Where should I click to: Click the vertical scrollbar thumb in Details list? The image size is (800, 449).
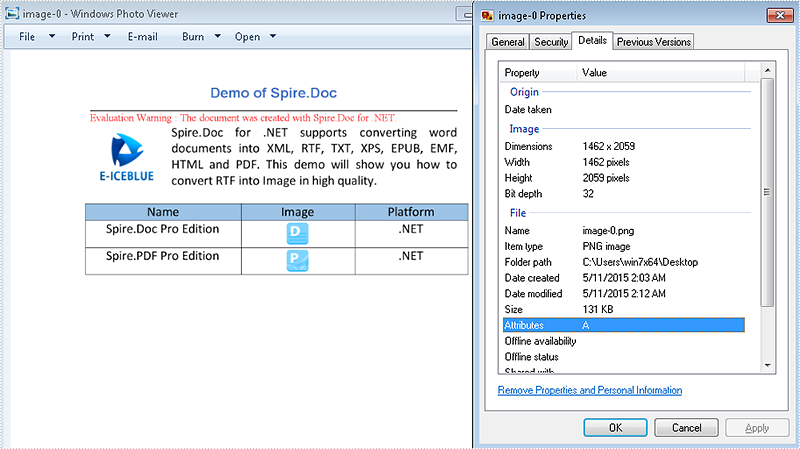(x=767, y=192)
